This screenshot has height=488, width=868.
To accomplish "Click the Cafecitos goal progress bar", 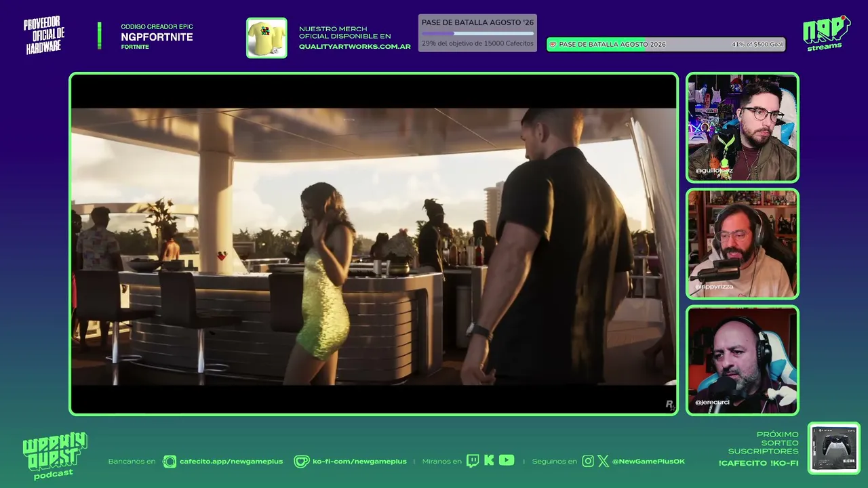I will [x=477, y=33].
